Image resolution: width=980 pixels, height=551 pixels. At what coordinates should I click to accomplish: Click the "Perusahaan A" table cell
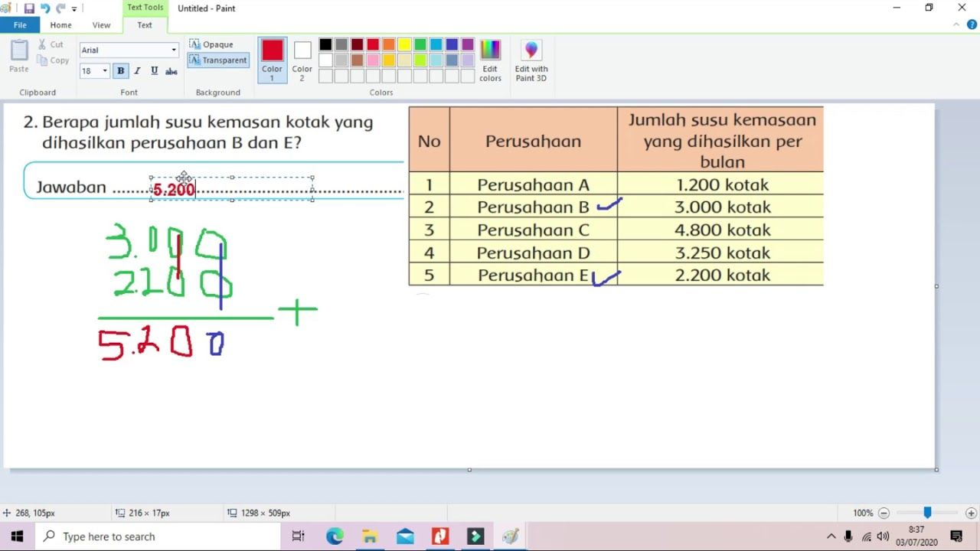(533, 184)
